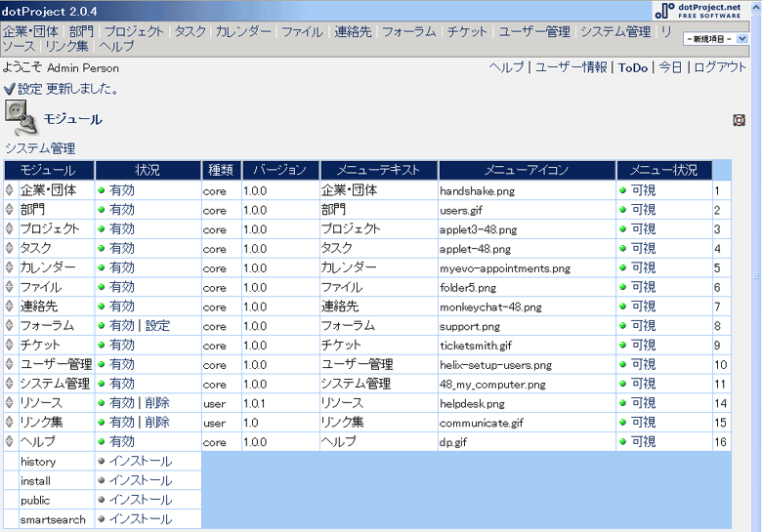Viewport: 762px width, 532px height.
Task: Toggle 有効 status for フォーラム module
Action: (x=121, y=325)
